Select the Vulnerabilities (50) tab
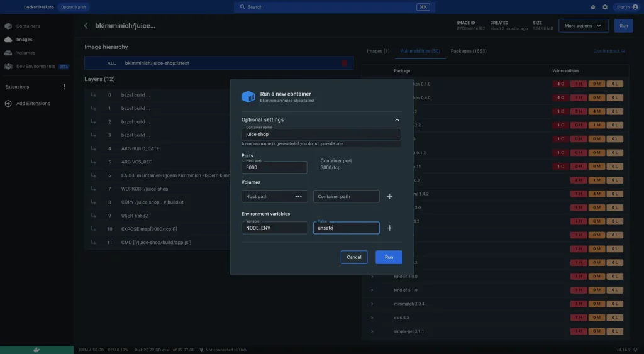This screenshot has width=644, height=354. [419, 51]
